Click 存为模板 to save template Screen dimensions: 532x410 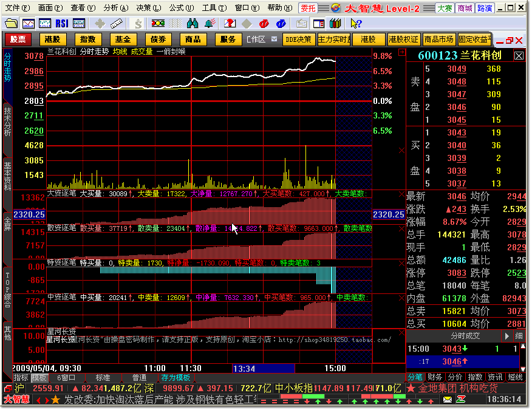(176, 377)
